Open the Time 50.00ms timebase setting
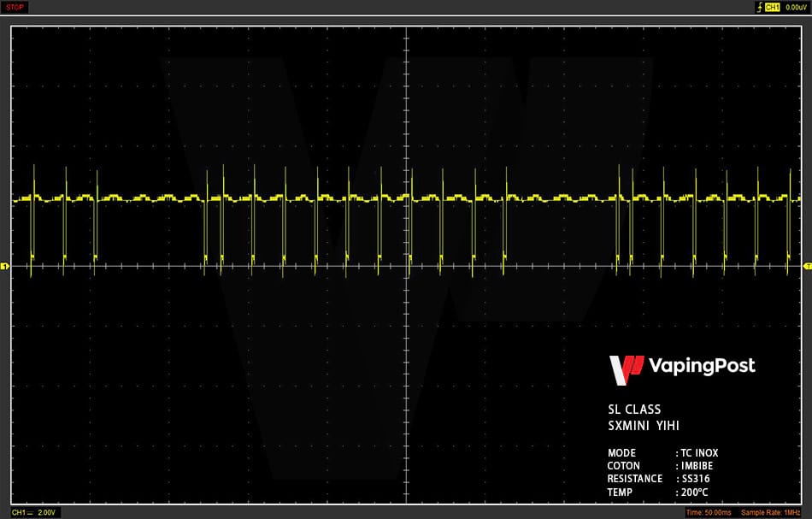This screenshot has width=812, height=519. pos(709,513)
